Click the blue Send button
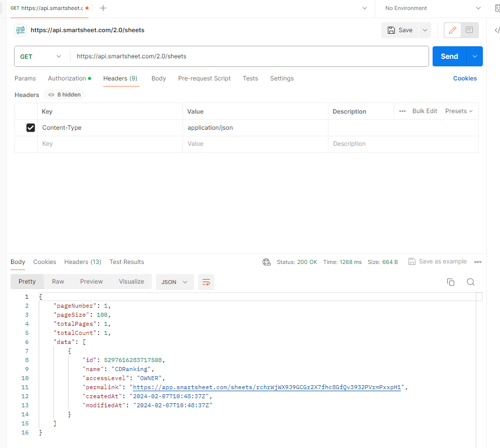Viewport: 500px width, 448px height. [x=449, y=56]
